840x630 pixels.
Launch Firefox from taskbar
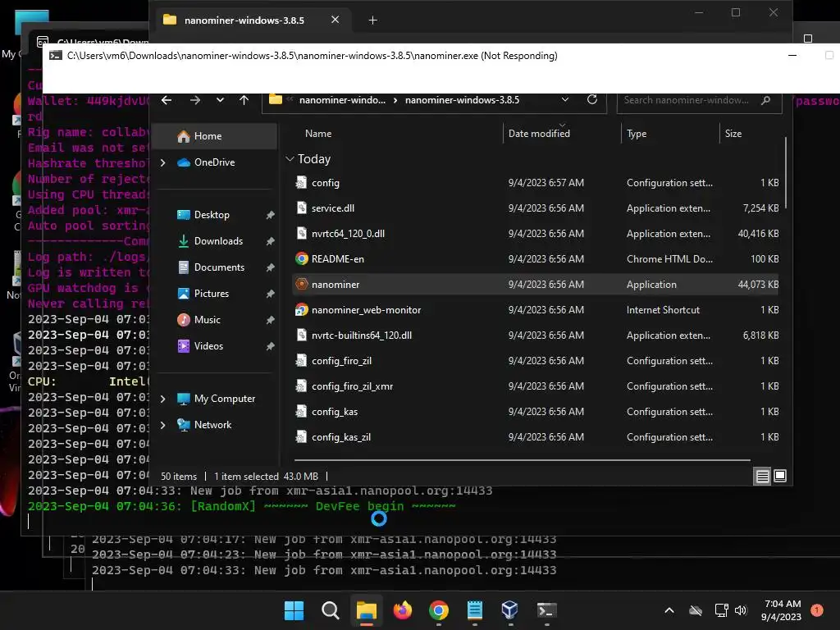pos(402,610)
